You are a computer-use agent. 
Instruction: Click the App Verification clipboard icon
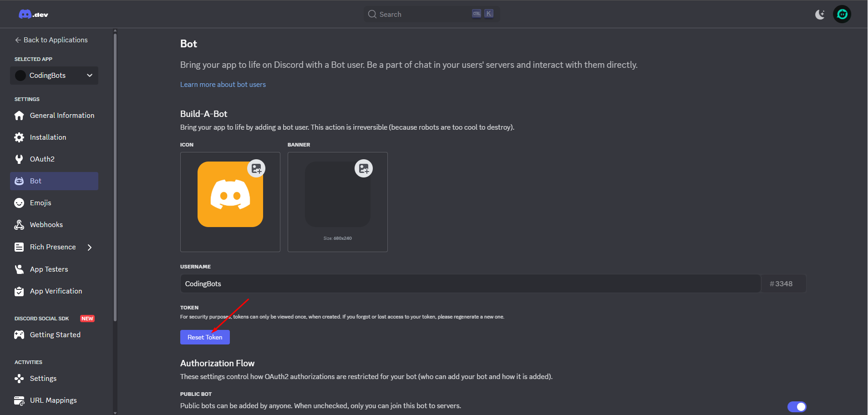pyautogui.click(x=19, y=291)
